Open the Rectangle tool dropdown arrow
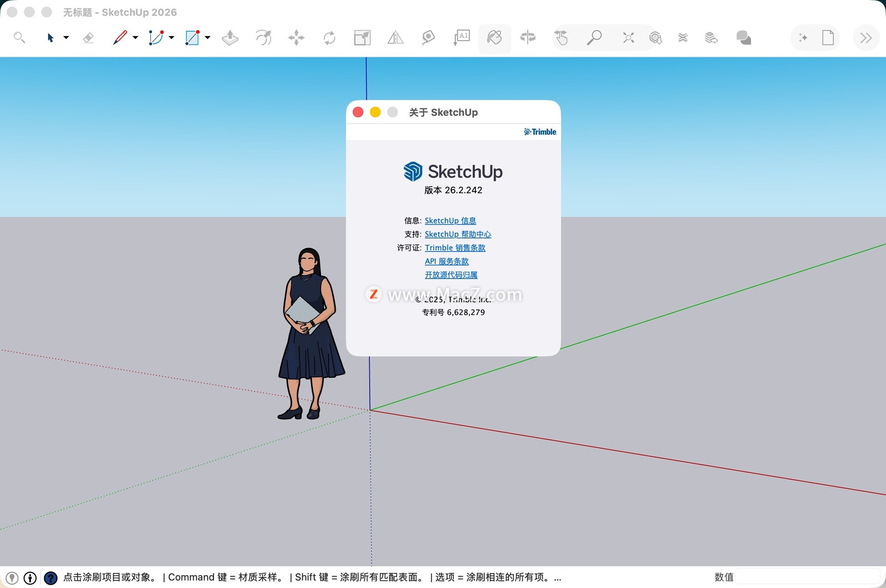Image resolution: width=886 pixels, height=588 pixels. pos(207,37)
